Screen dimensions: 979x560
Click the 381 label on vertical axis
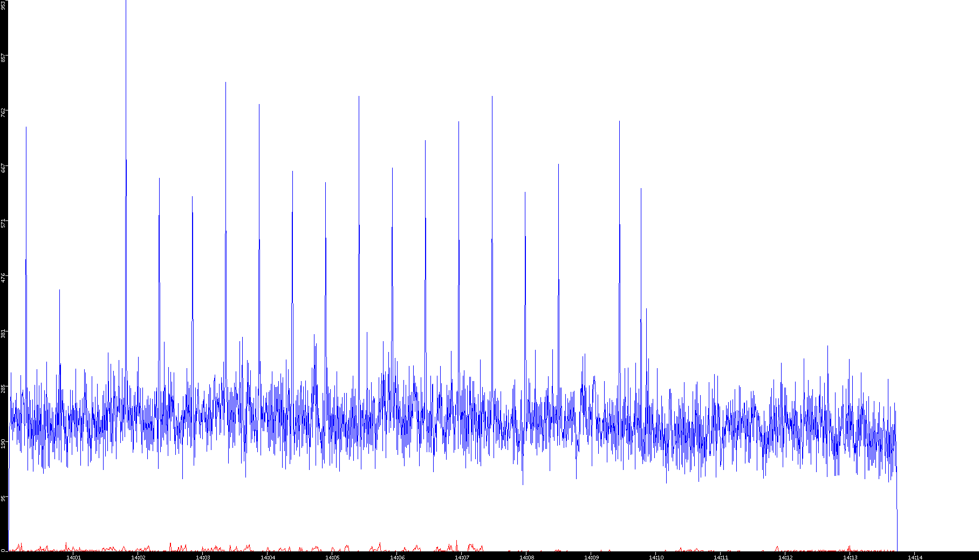(x=3, y=333)
